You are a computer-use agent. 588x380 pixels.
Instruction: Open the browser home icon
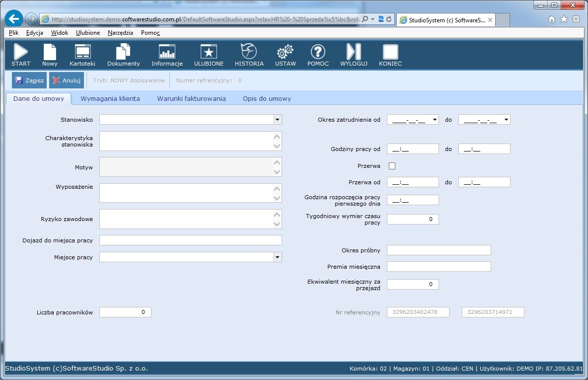point(551,19)
